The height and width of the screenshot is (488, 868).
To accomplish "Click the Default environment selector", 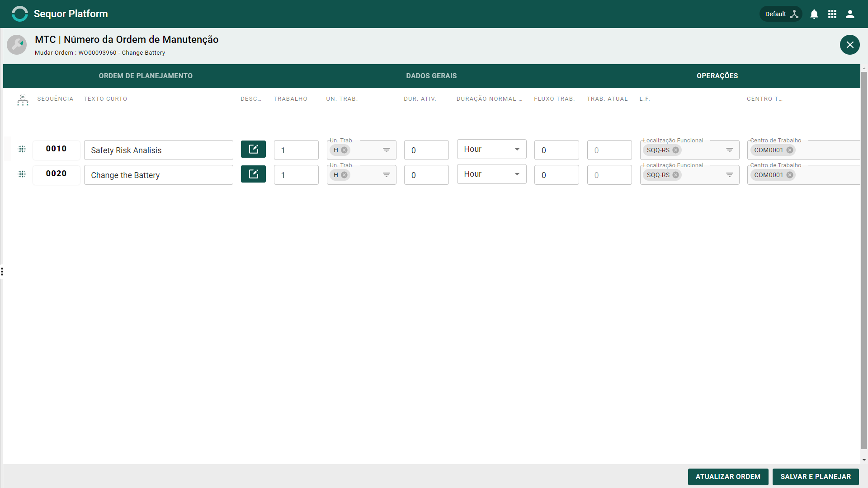I will click(781, 14).
